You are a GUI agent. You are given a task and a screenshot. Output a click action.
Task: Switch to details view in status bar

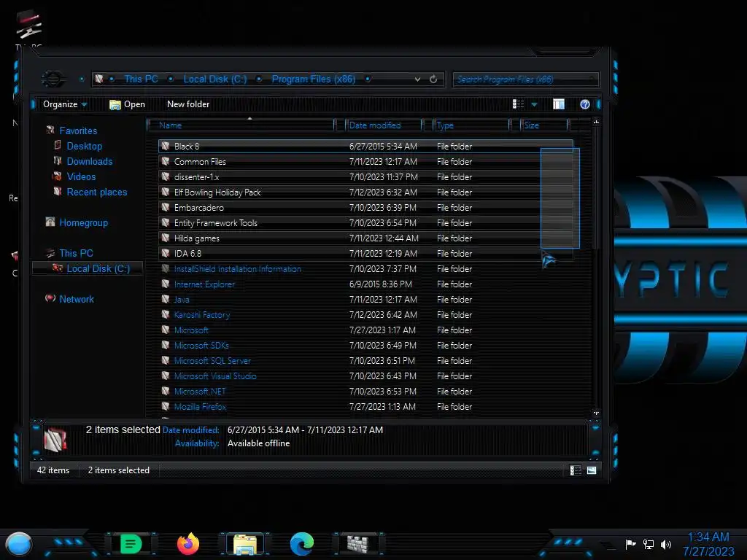(x=576, y=470)
